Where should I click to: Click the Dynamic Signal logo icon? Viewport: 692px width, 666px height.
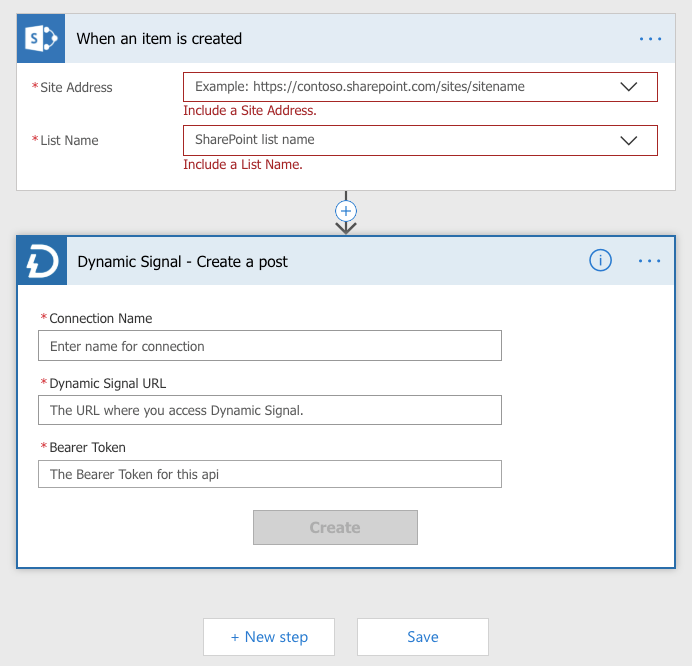(41, 261)
